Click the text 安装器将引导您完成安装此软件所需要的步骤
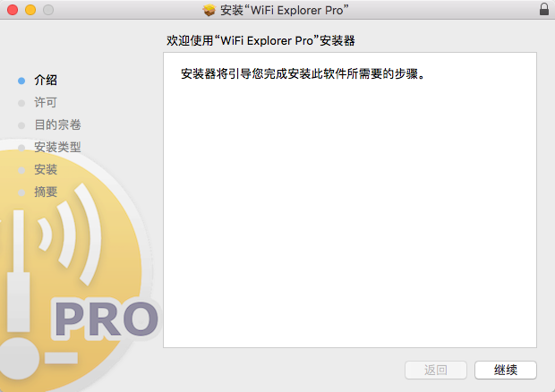Viewport: 555px width, 392px height. [x=303, y=74]
